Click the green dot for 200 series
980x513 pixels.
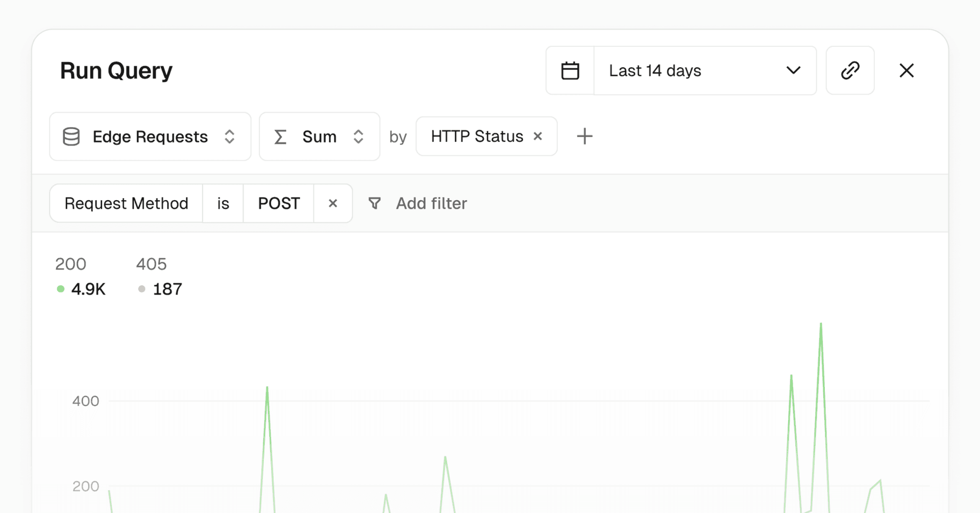[61, 289]
